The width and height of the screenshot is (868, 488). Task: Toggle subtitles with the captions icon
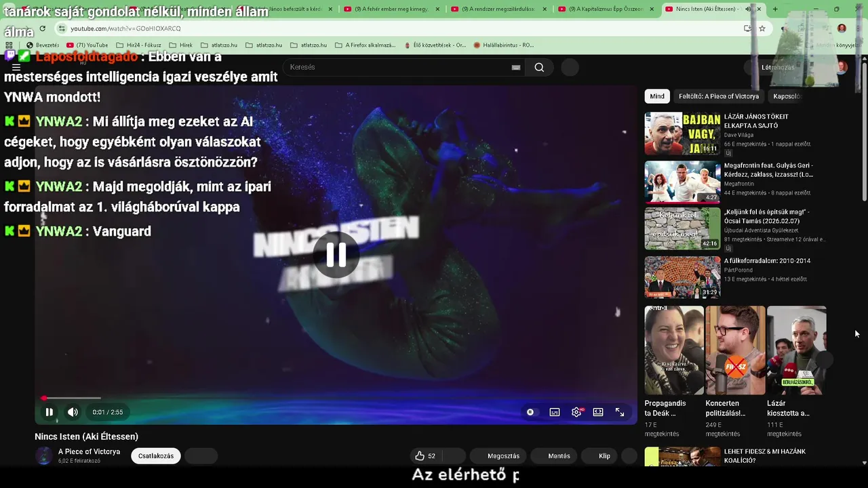click(x=555, y=412)
